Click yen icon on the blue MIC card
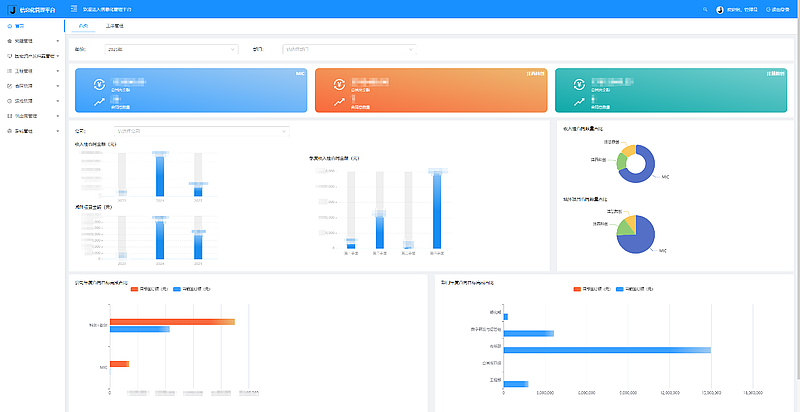This screenshot has height=412, width=800. pos(99,83)
